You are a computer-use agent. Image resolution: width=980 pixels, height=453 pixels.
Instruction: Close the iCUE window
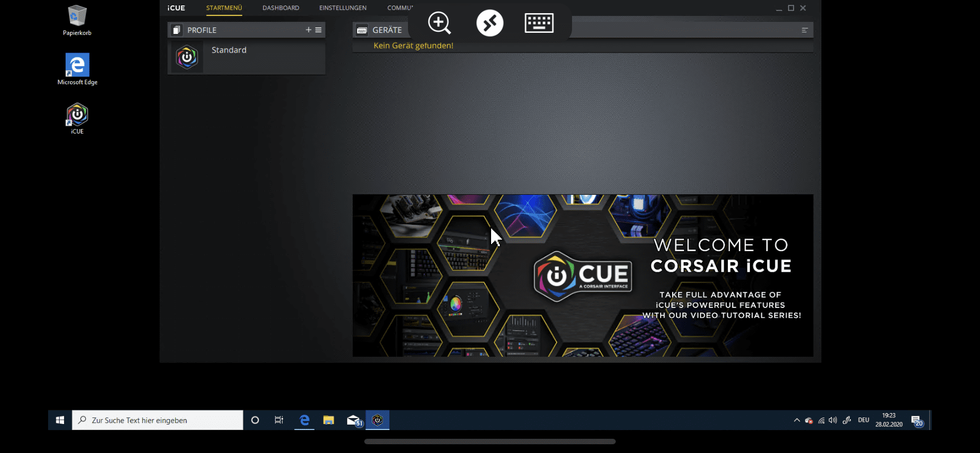pos(803,8)
